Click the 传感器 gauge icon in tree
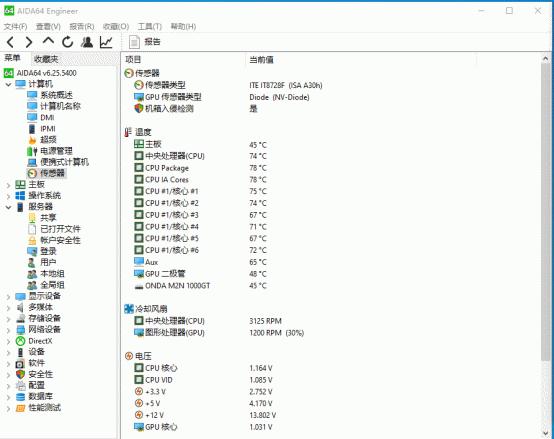The height and width of the screenshot is (439, 554). (32, 173)
